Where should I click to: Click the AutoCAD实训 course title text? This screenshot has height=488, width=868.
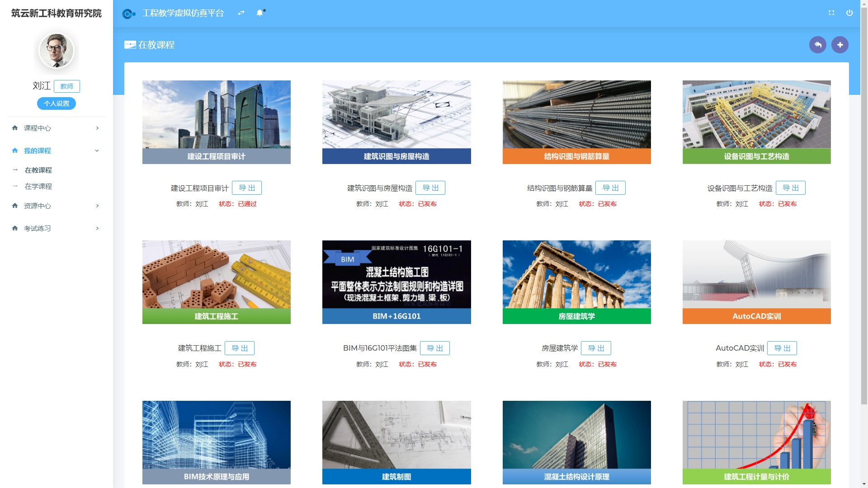pyautogui.click(x=740, y=348)
